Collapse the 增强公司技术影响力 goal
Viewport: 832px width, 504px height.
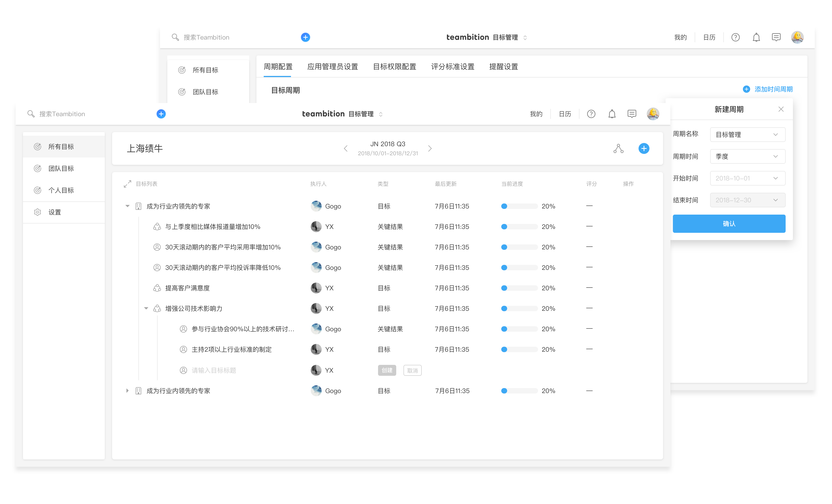click(146, 308)
